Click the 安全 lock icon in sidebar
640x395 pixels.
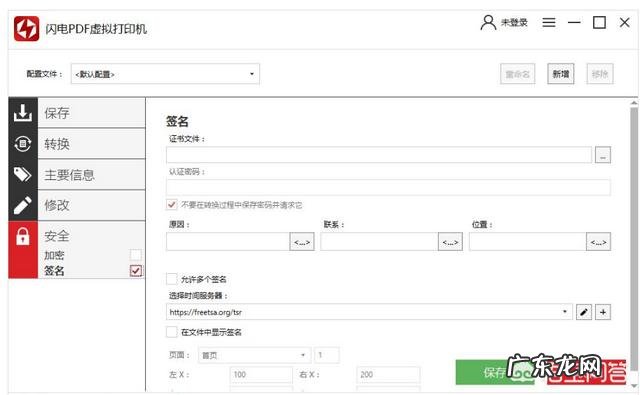coord(23,236)
